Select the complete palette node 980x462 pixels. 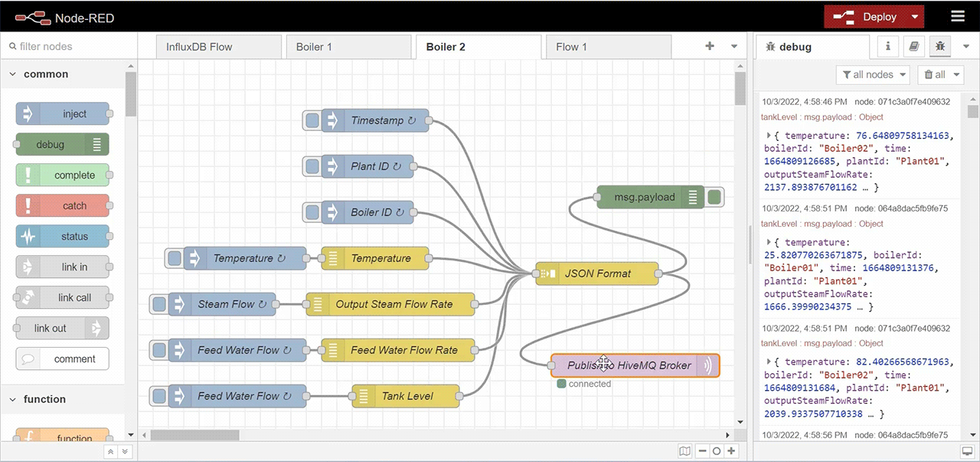(x=63, y=175)
